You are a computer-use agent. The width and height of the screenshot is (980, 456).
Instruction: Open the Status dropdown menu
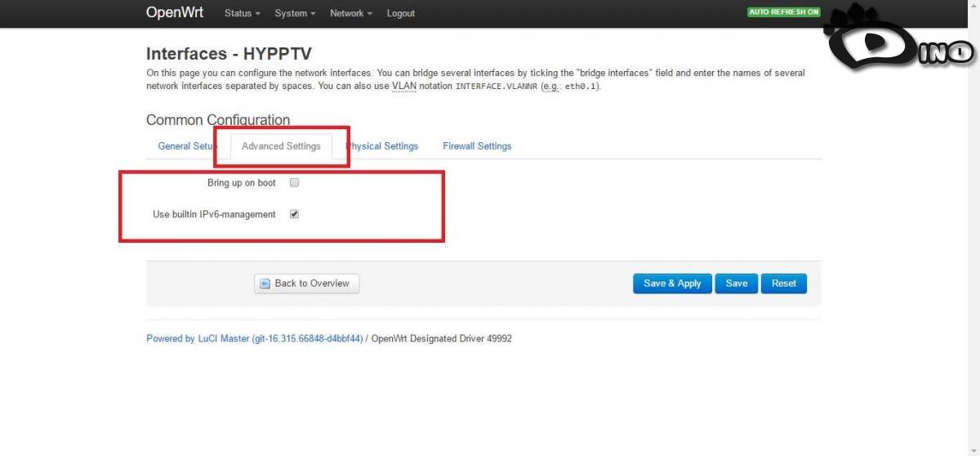(x=242, y=13)
